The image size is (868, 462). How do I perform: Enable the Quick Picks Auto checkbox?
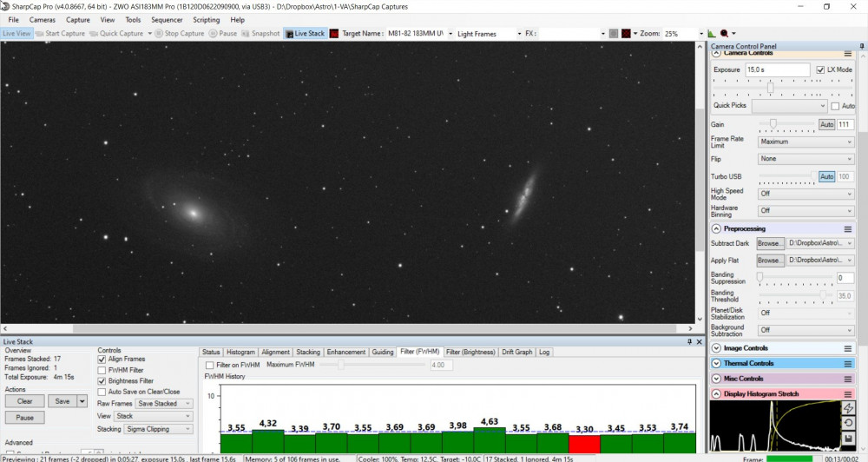(835, 106)
